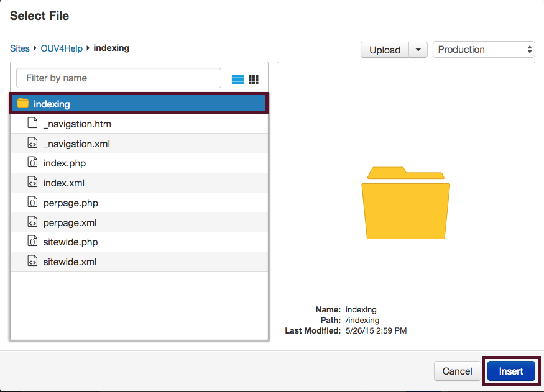544x392 pixels.
Task: Select the index.xml file
Action: [63, 183]
